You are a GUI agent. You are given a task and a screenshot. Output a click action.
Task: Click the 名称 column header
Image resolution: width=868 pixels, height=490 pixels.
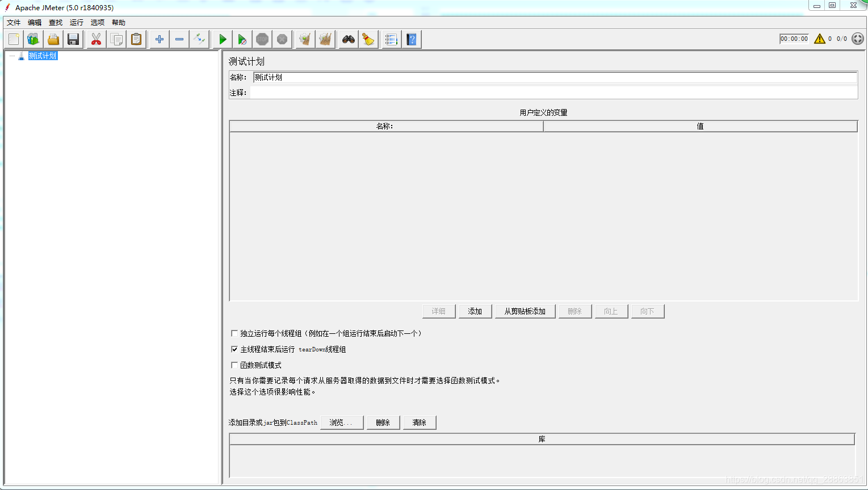(386, 126)
